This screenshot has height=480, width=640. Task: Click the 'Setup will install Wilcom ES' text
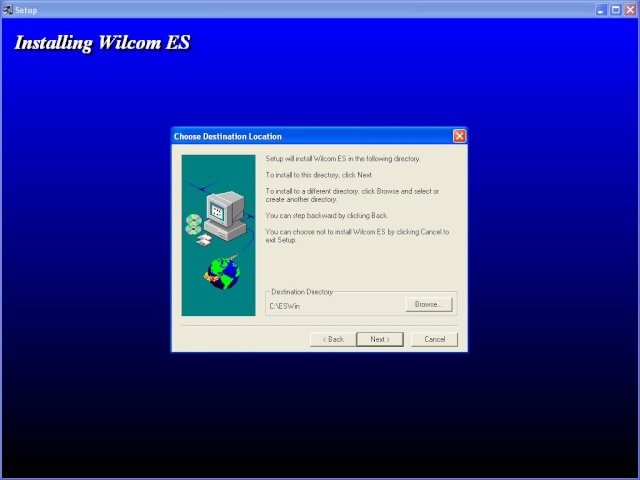coord(342,159)
